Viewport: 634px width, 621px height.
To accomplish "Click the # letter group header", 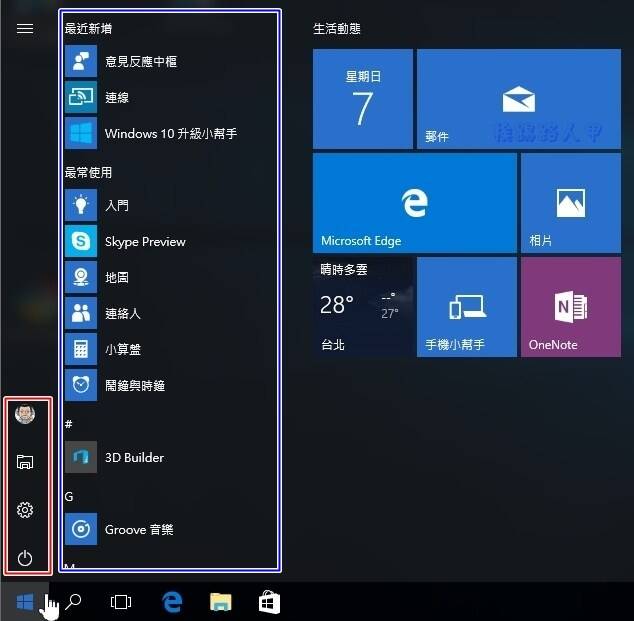I will point(69,424).
